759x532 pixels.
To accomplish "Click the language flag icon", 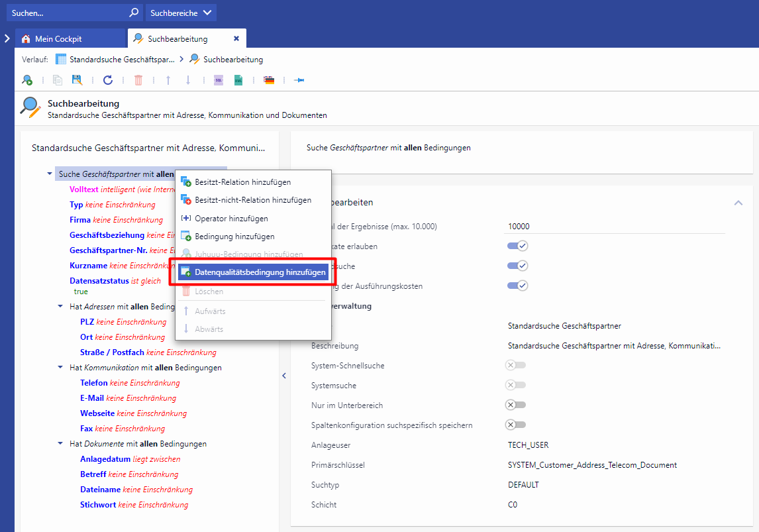I will 269,80.
